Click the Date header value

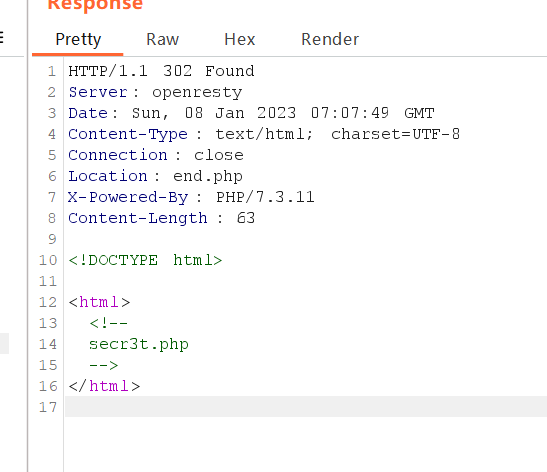click(x=283, y=113)
